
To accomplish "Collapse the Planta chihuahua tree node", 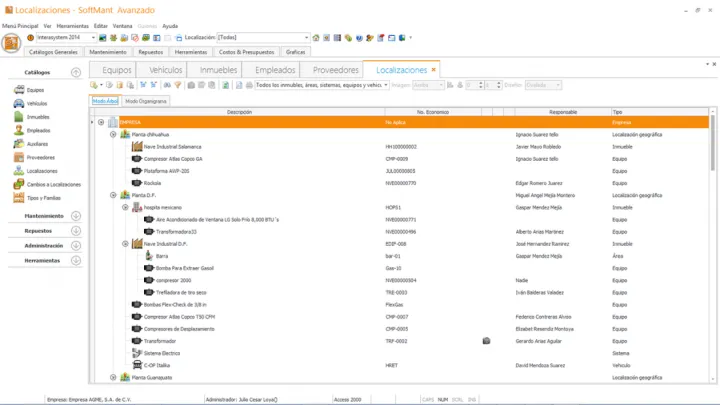I will [113, 134].
